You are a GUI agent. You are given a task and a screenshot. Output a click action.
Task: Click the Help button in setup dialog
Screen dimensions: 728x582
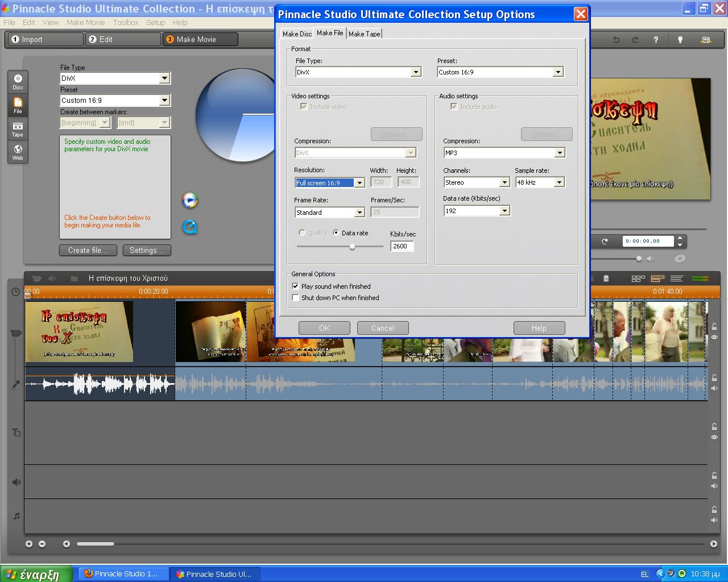click(x=539, y=328)
